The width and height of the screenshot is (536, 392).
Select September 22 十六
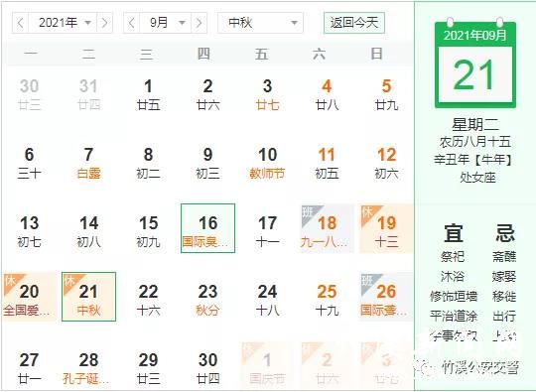pyautogui.click(x=148, y=300)
